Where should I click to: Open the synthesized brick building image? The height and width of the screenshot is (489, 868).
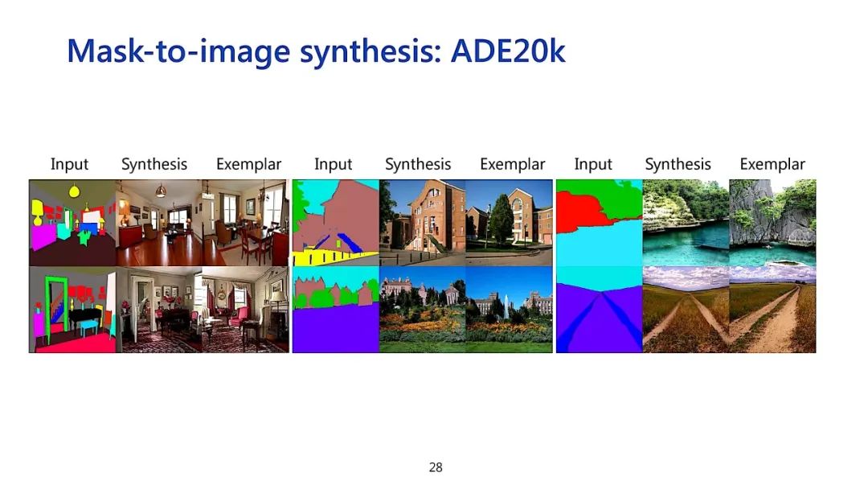pyautogui.click(x=423, y=223)
